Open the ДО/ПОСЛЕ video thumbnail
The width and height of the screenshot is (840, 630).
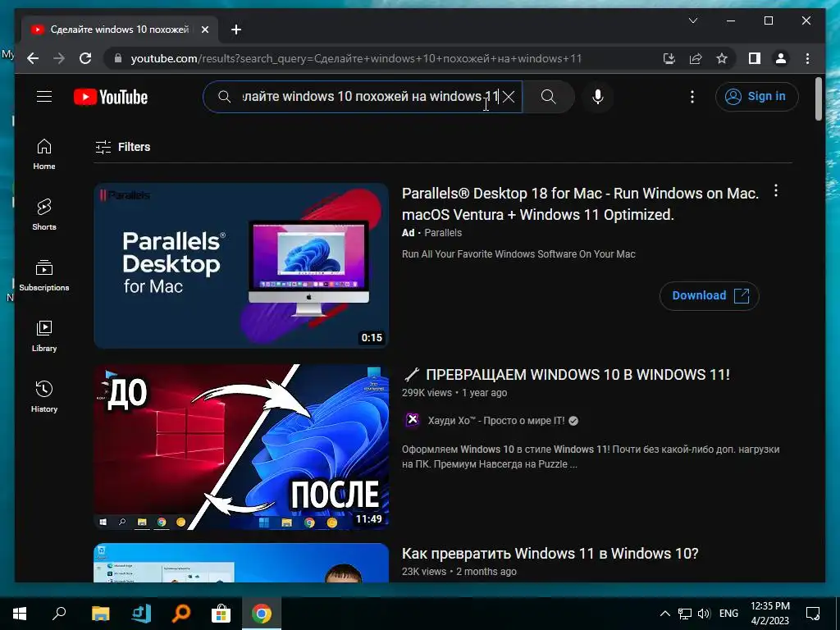coord(241,447)
